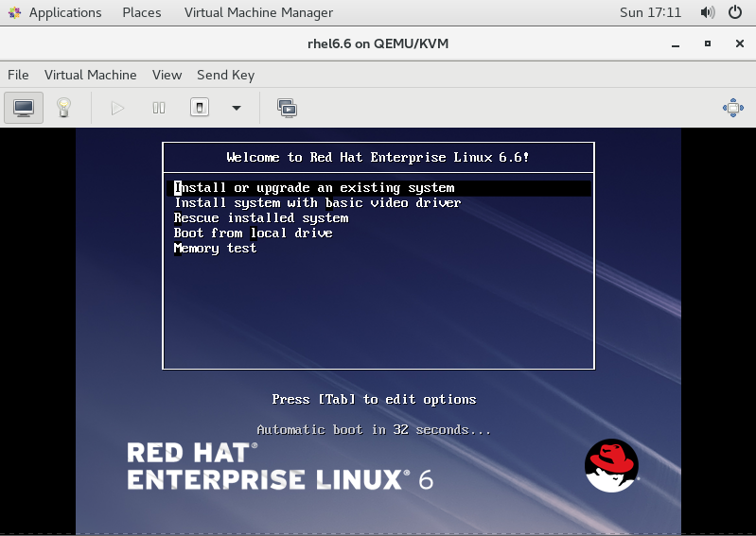Select Boot from local drive entry

tap(254, 233)
